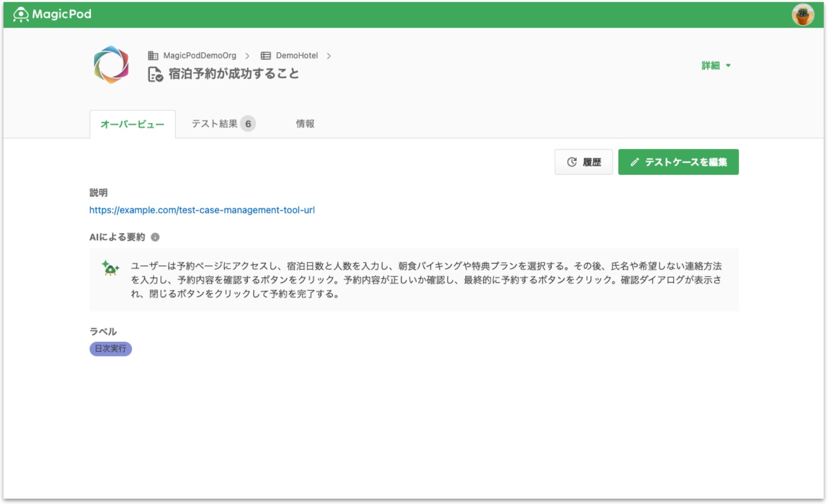Screen dimensions: 828x504
Task: Click the MagicPod logo in the header
Action: point(52,15)
